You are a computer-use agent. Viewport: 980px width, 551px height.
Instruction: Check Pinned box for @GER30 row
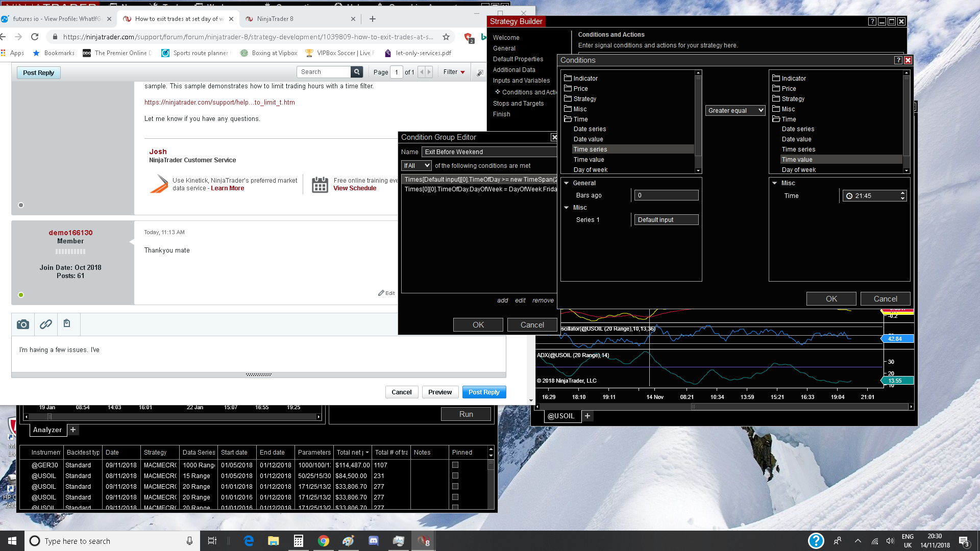455,465
